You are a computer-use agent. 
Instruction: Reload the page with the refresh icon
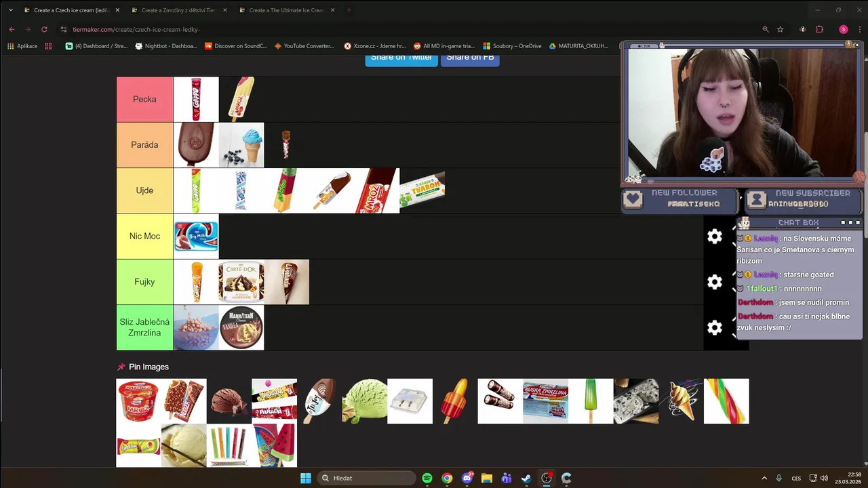pos(44,29)
